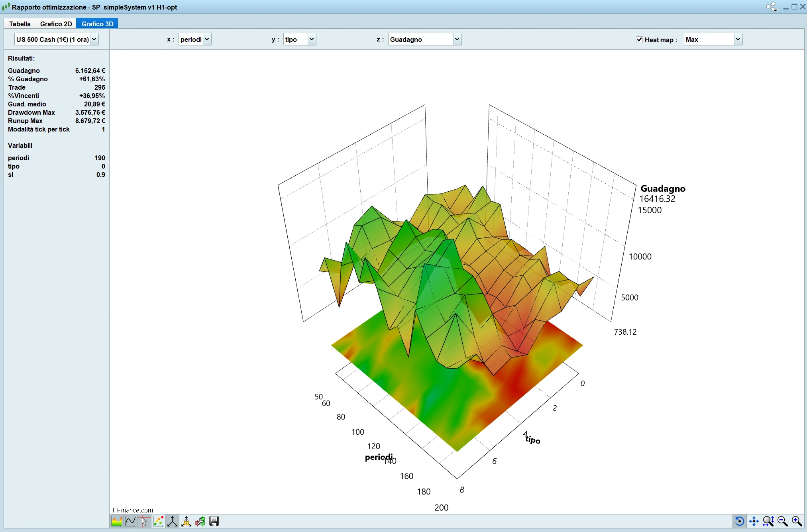Toggle the 3D axes display icon

pos(172,521)
